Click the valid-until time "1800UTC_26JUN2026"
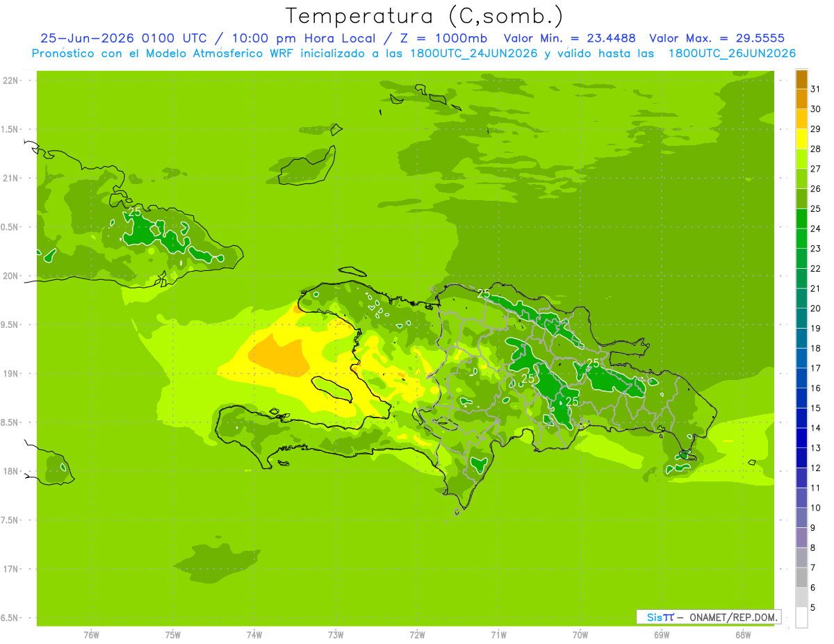834x644 pixels. pos(732,53)
